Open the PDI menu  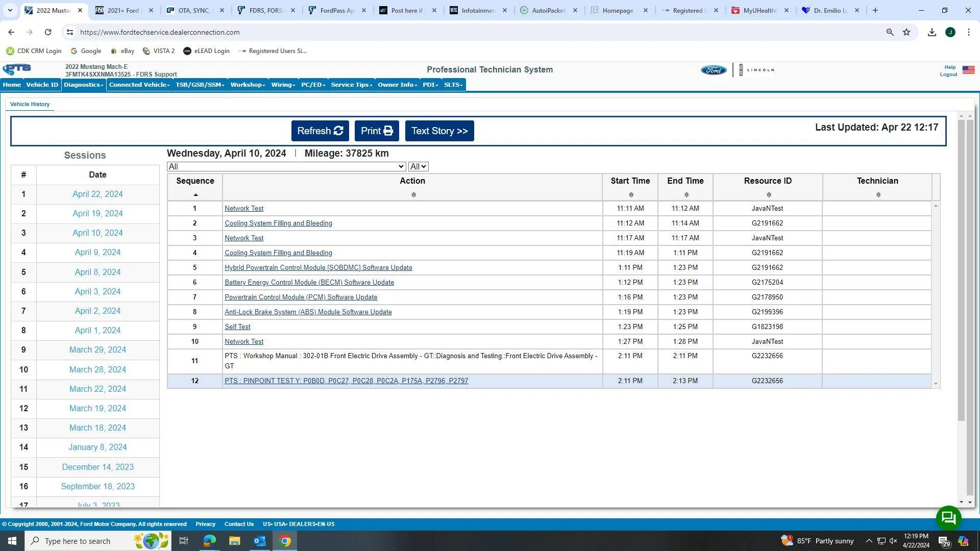pyautogui.click(x=430, y=85)
